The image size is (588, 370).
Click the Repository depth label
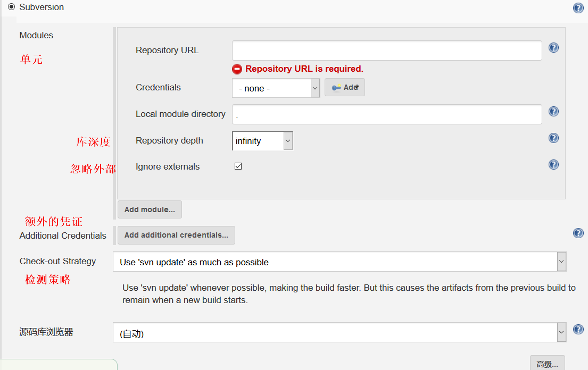point(169,140)
